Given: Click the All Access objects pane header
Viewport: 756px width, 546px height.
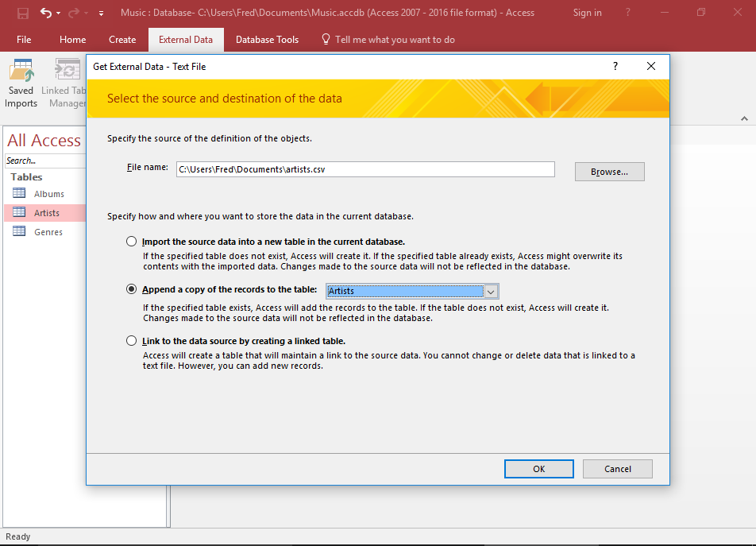Looking at the screenshot, I should pyautogui.click(x=44, y=141).
